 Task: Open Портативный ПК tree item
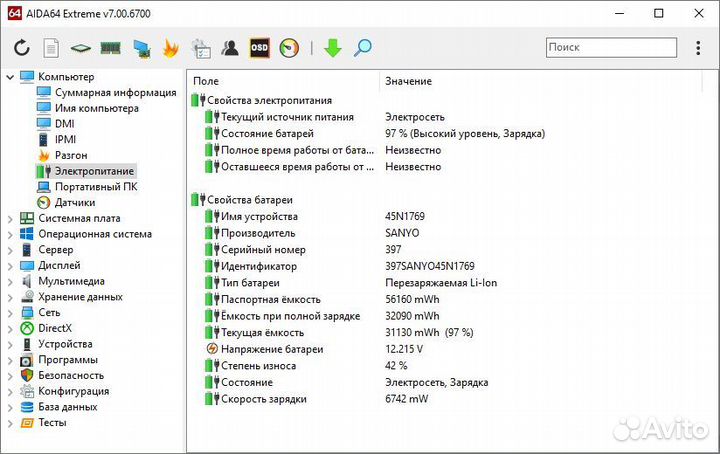[87, 187]
